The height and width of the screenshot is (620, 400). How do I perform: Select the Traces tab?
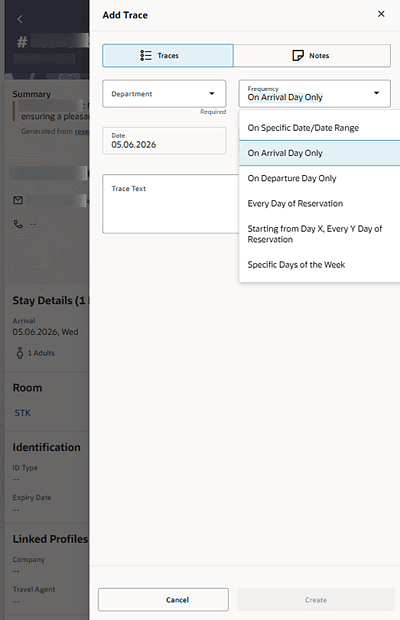(168, 55)
